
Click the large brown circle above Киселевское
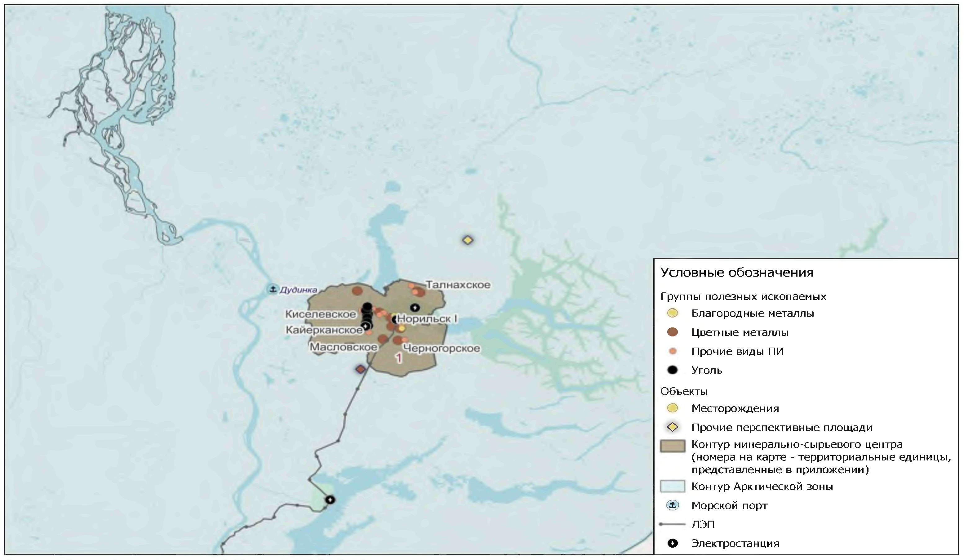[357, 291]
